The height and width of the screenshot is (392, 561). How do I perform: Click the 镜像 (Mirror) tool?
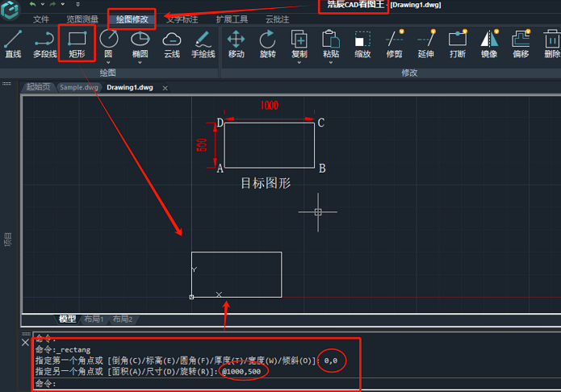(x=489, y=44)
